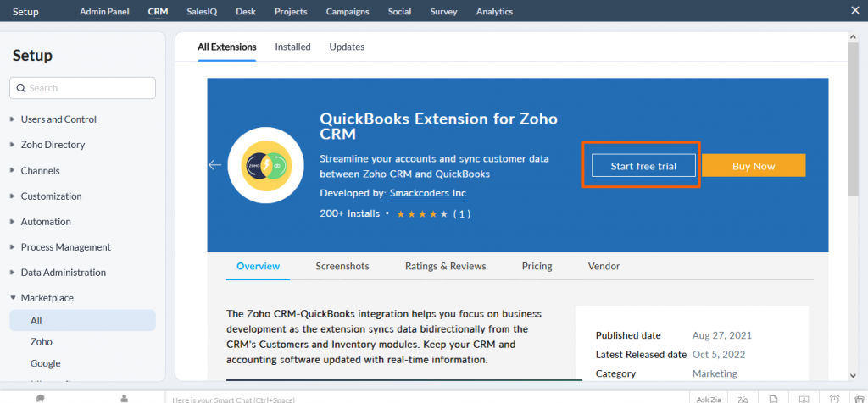This screenshot has width=868, height=403.
Task: Switch to Updates tab
Action: pos(347,47)
